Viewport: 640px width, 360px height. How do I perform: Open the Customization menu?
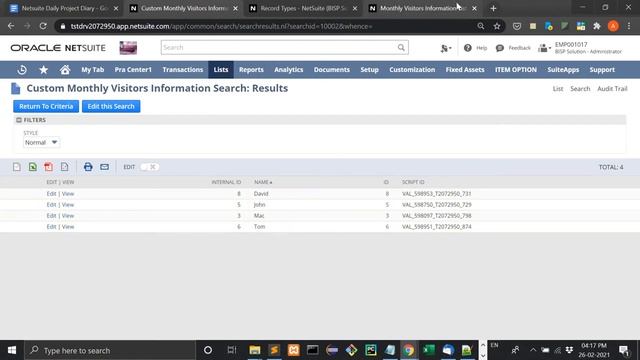tap(412, 70)
